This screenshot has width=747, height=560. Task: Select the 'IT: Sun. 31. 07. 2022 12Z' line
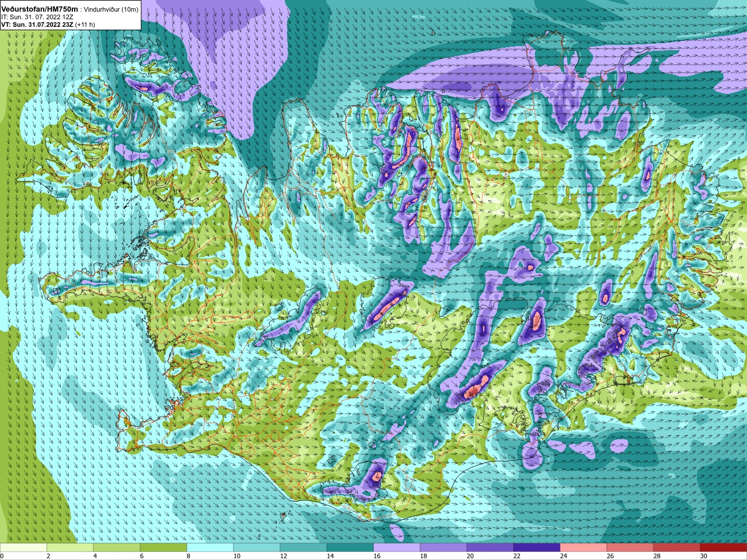click(36, 17)
